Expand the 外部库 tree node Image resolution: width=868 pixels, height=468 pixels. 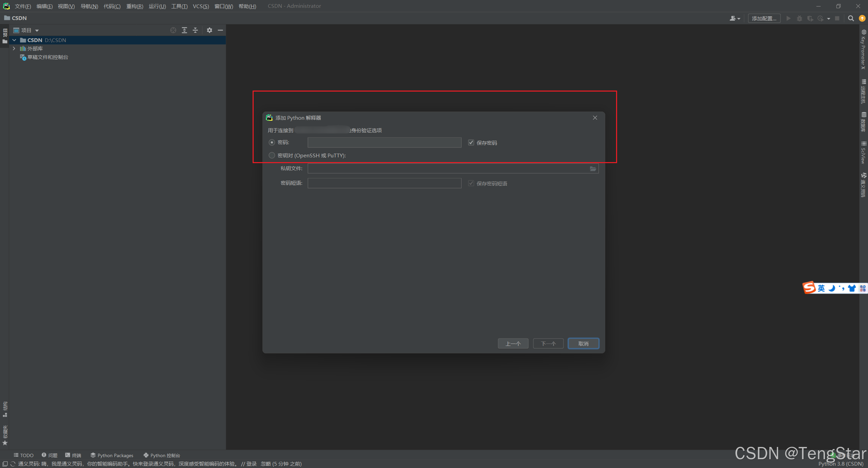[x=14, y=48]
